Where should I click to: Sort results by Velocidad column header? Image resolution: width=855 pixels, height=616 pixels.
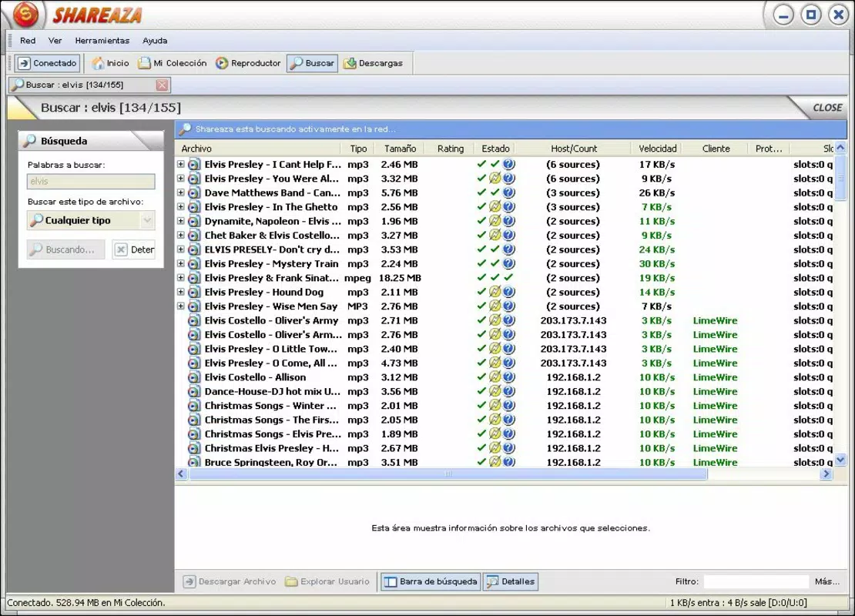pos(657,149)
